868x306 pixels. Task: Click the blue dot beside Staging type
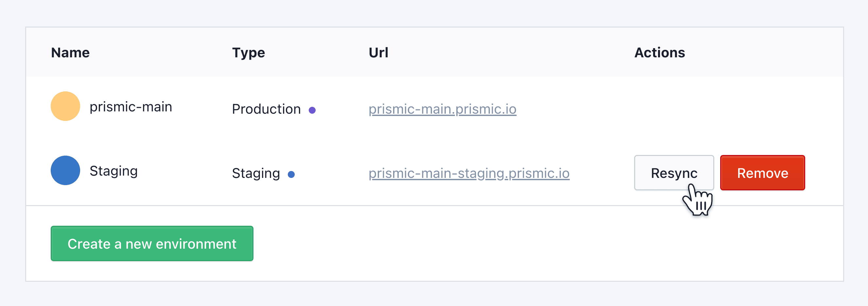coord(292,174)
